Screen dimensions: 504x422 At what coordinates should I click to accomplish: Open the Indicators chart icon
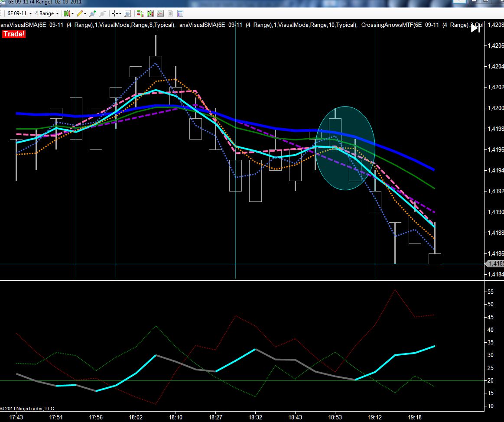pyautogui.click(x=160, y=13)
